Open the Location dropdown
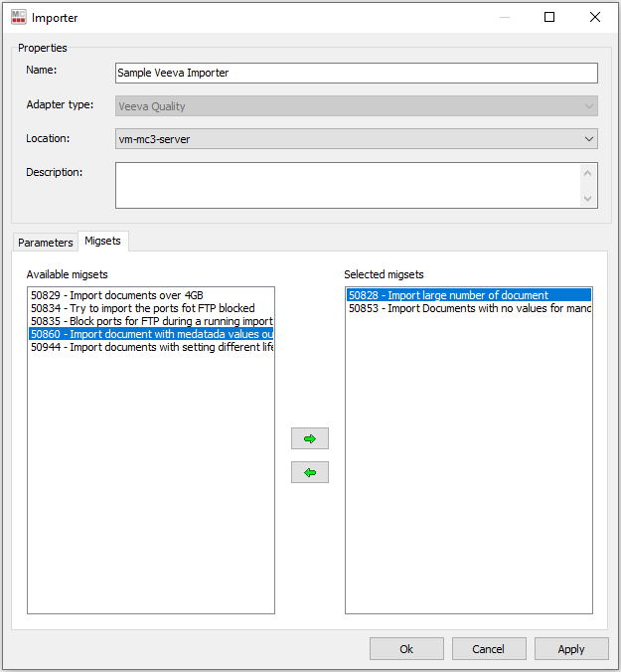Viewport: 621px width, 672px height. coord(357,139)
